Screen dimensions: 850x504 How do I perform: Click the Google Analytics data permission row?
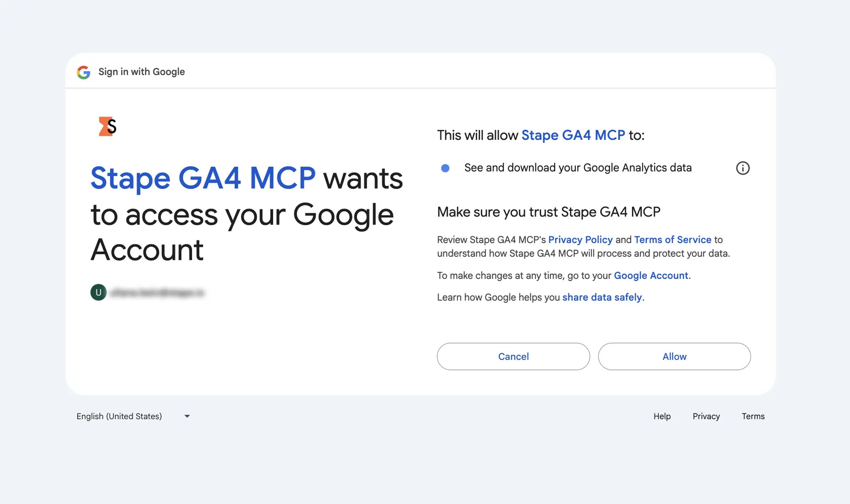(578, 168)
